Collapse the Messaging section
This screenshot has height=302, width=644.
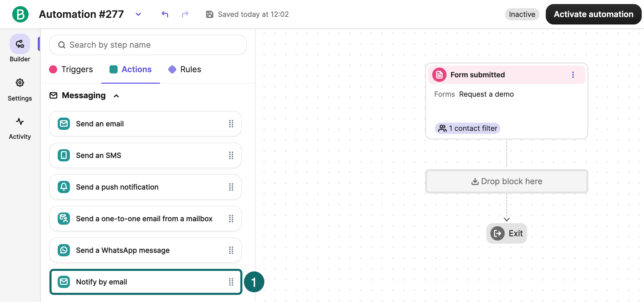pos(116,96)
